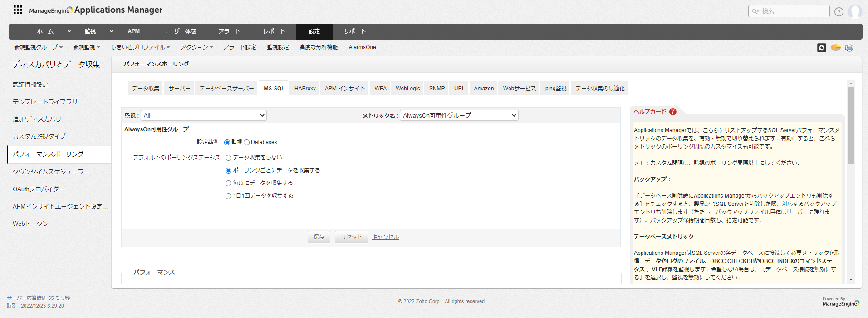Select the Databases radio option

(x=247, y=143)
